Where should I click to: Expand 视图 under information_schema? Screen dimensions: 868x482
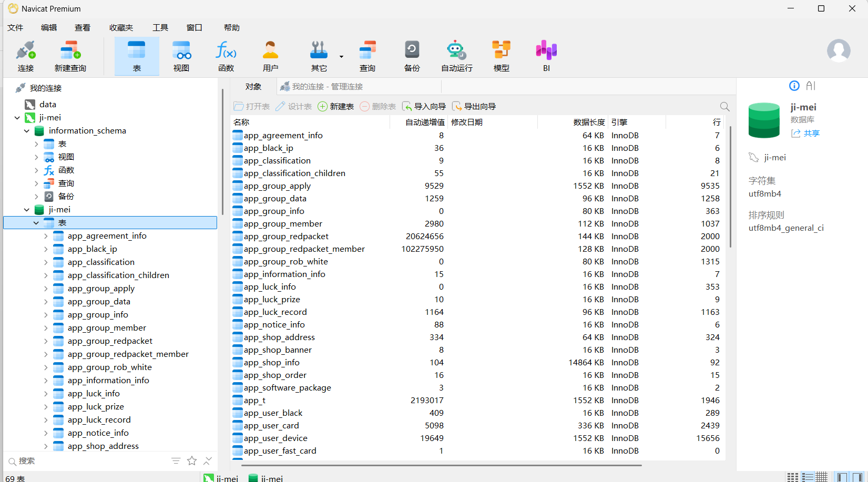36,157
